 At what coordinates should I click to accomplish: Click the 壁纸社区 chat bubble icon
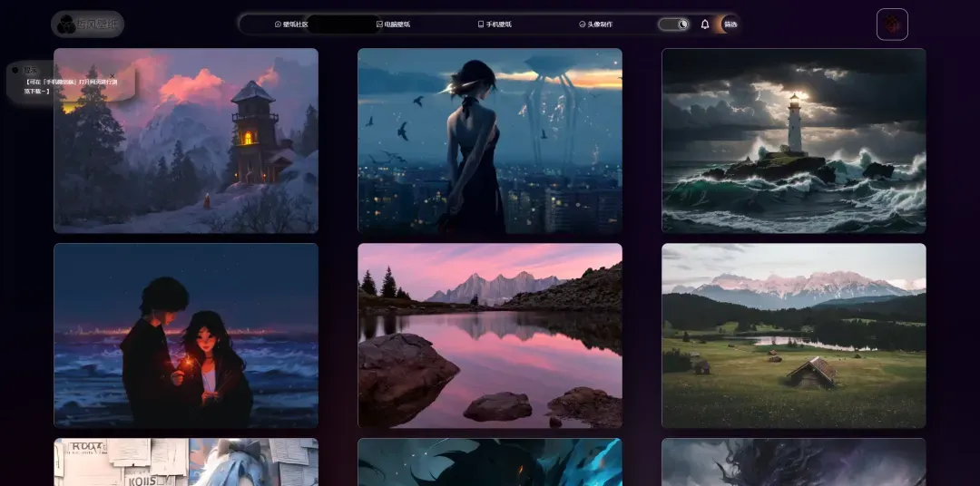click(278, 24)
